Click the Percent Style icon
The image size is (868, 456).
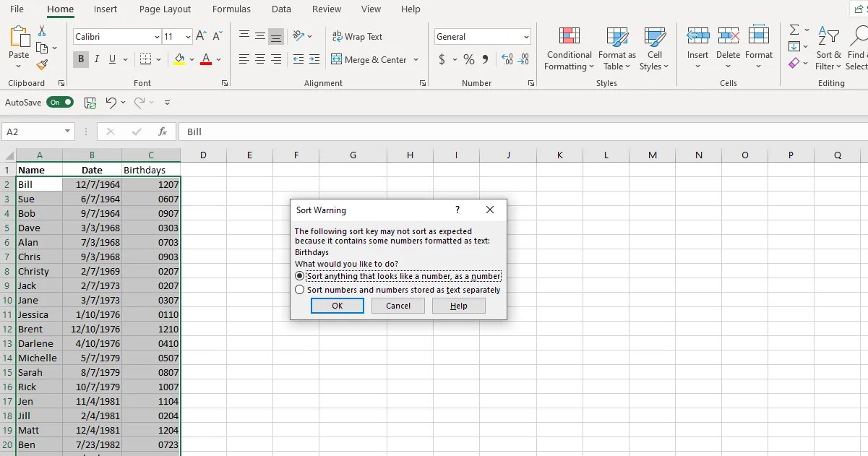pyautogui.click(x=467, y=60)
